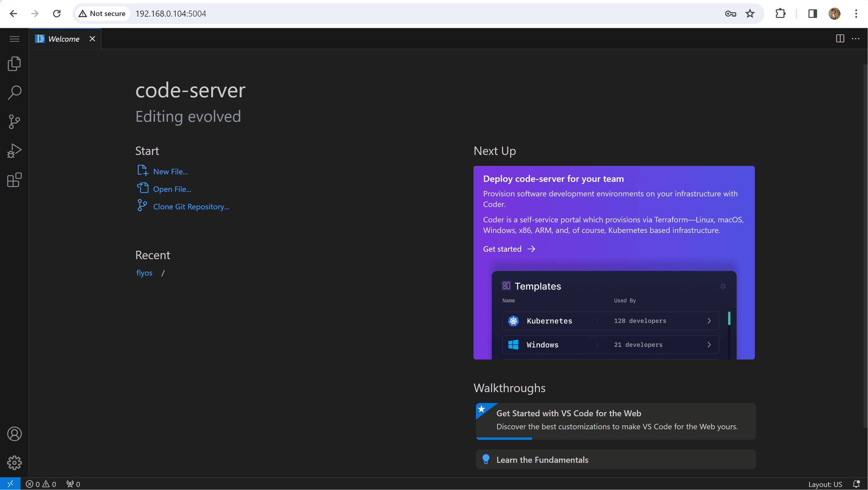This screenshot has height=490, width=868.
Task: Click the Clone Git Repository link
Action: [x=191, y=206]
